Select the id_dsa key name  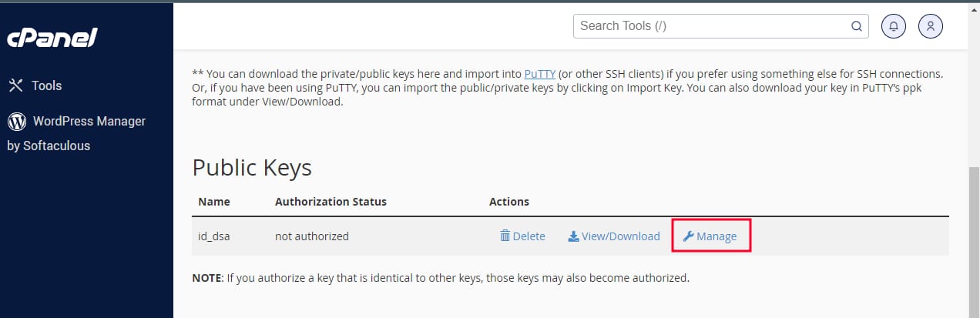point(214,236)
